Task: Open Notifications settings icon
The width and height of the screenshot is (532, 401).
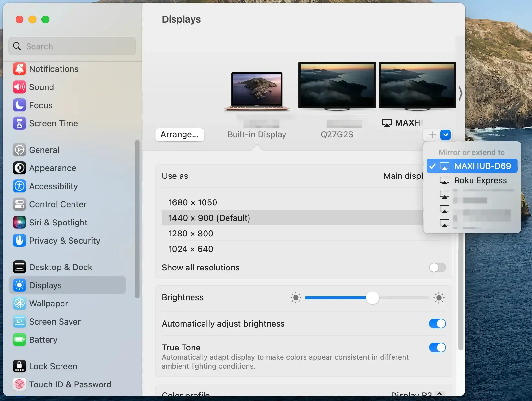Action: pos(19,69)
